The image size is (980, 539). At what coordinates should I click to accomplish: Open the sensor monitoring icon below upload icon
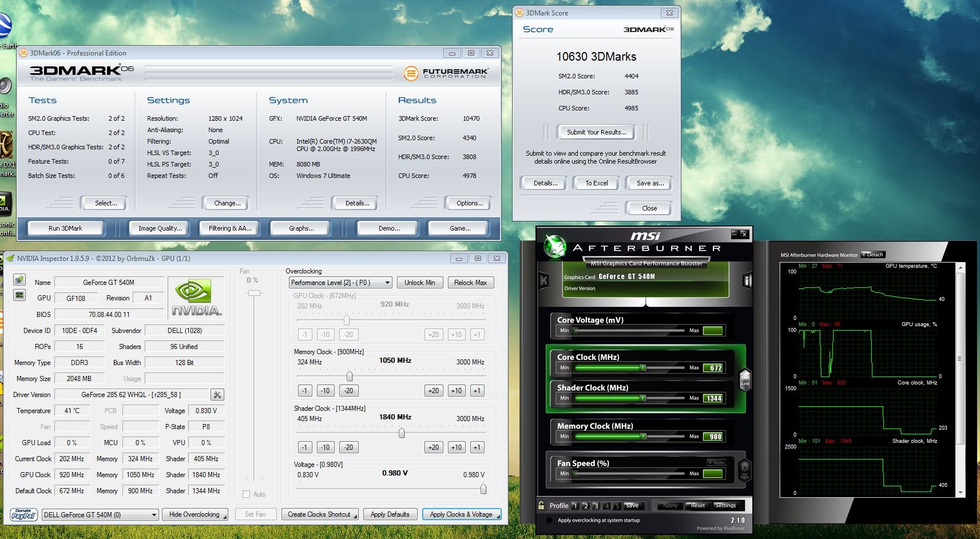[19, 295]
